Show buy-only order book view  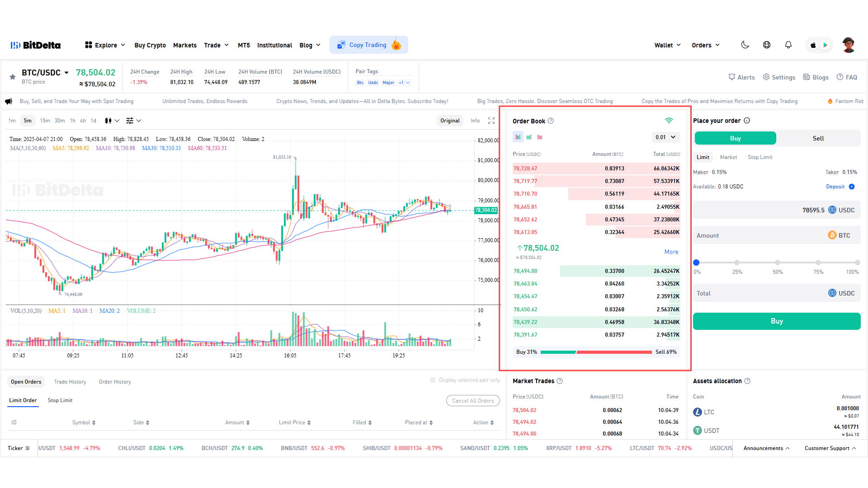click(x=529, y=137)
